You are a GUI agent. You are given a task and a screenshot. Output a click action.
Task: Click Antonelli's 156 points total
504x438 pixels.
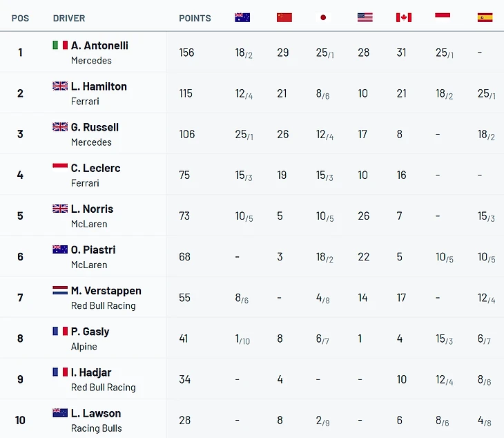[186, 53]
